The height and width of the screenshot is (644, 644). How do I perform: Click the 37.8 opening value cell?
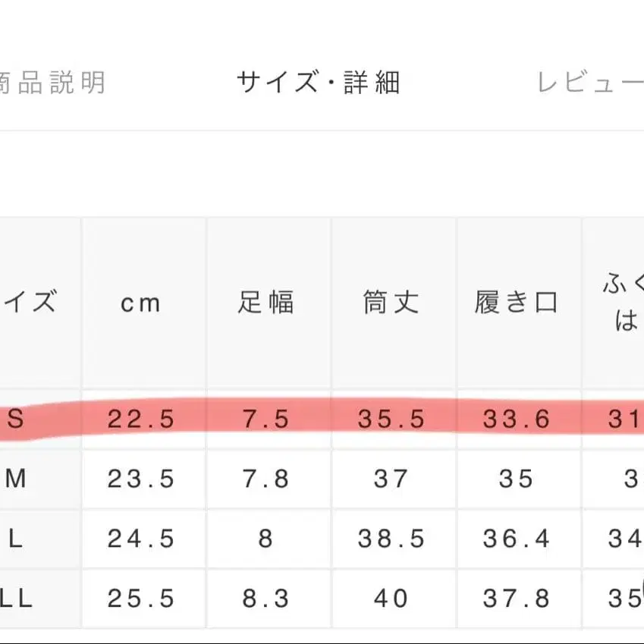517,598
